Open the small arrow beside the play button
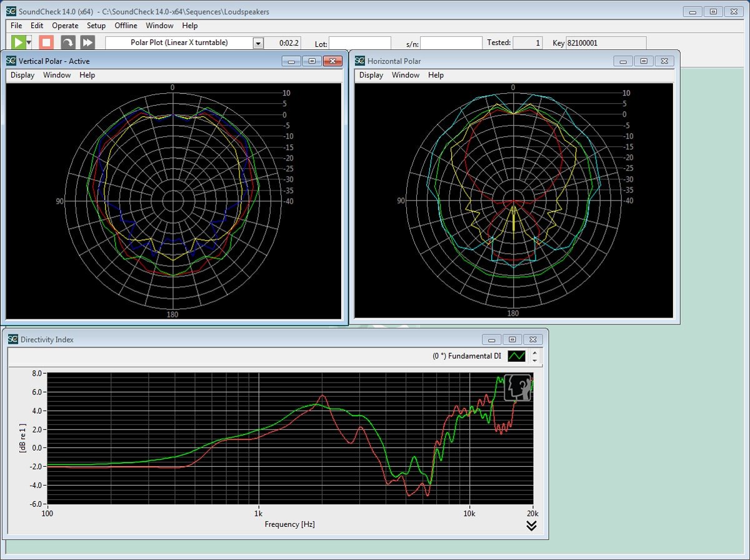 [x=29, y=42]
